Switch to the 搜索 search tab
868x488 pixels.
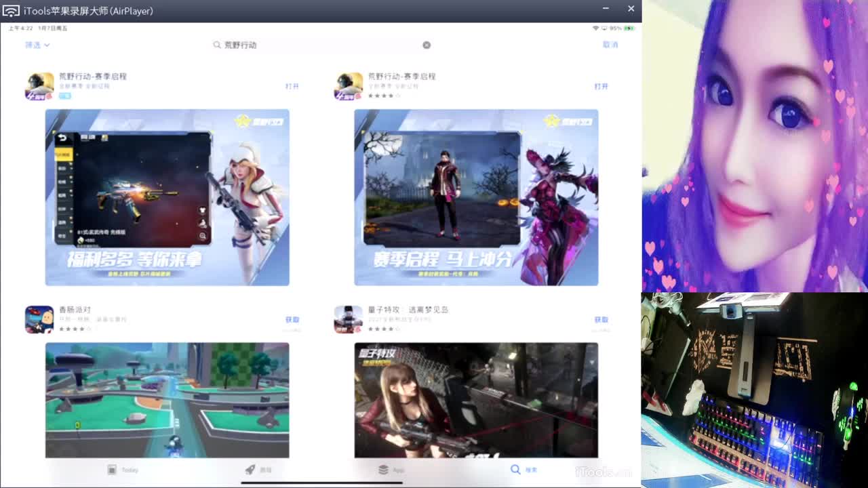(x=524, y=470)
